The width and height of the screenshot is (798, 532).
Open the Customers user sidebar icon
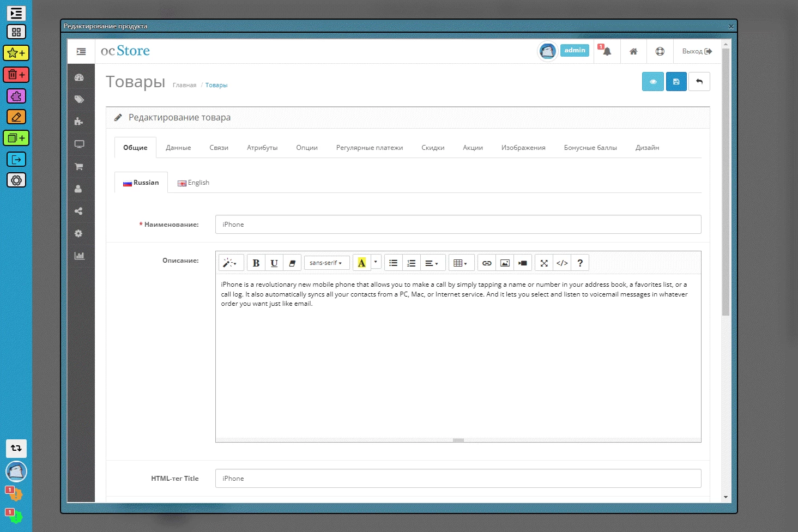point(79,189)
